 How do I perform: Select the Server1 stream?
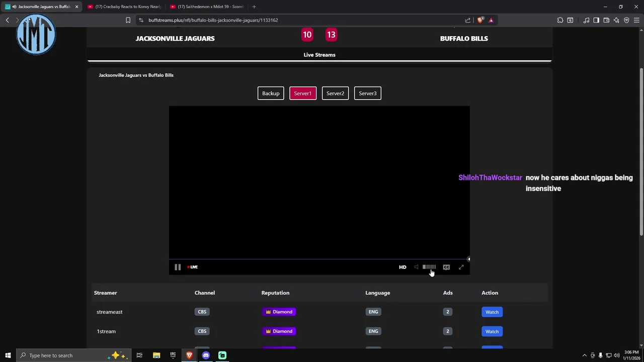coord(303,93)
